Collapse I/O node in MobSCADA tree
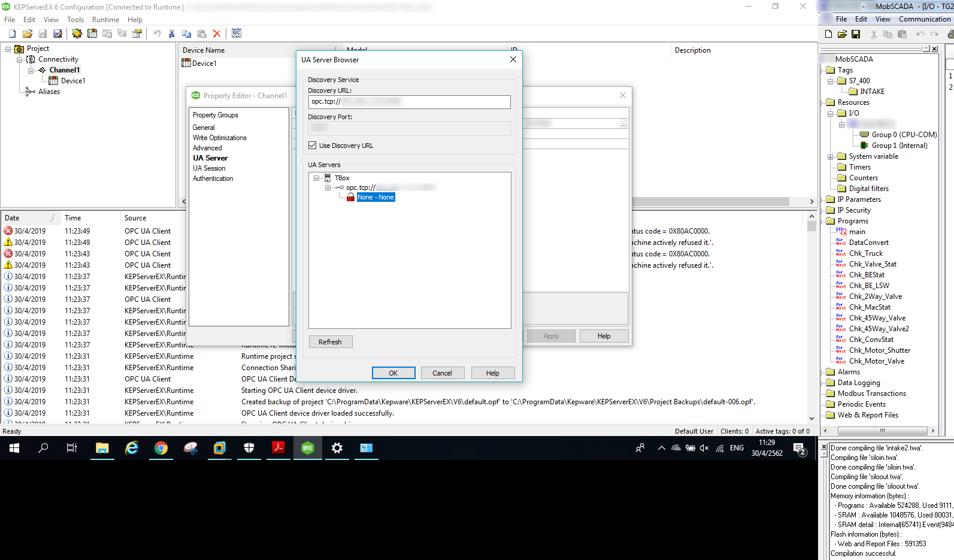Screen dimensions: 954x560 click(831, 113)
